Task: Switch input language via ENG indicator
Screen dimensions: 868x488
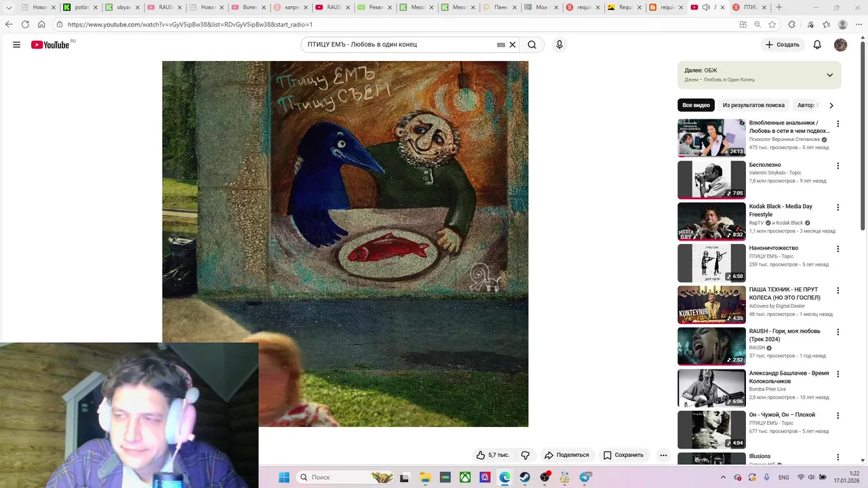Action: 783,477
